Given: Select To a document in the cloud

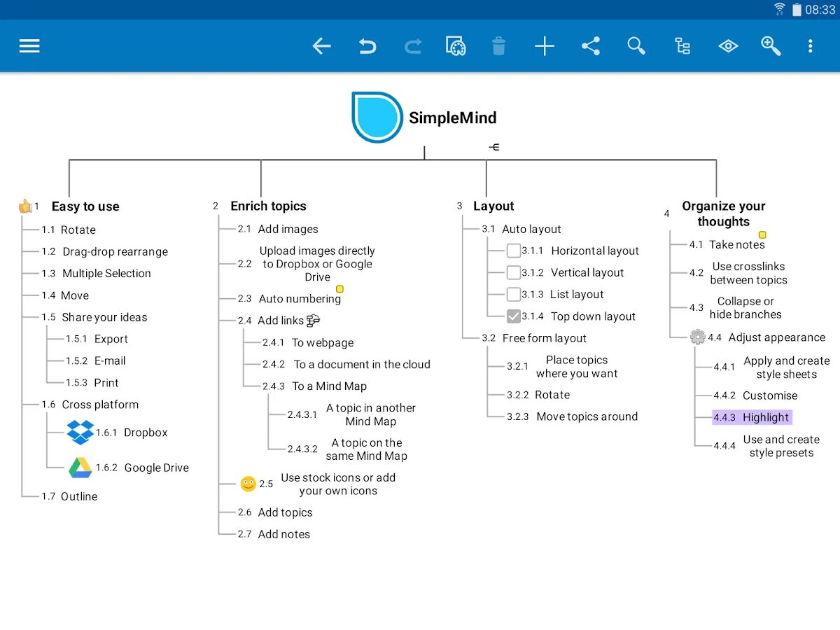Looking at the screenshot, I should click(362, 365).
